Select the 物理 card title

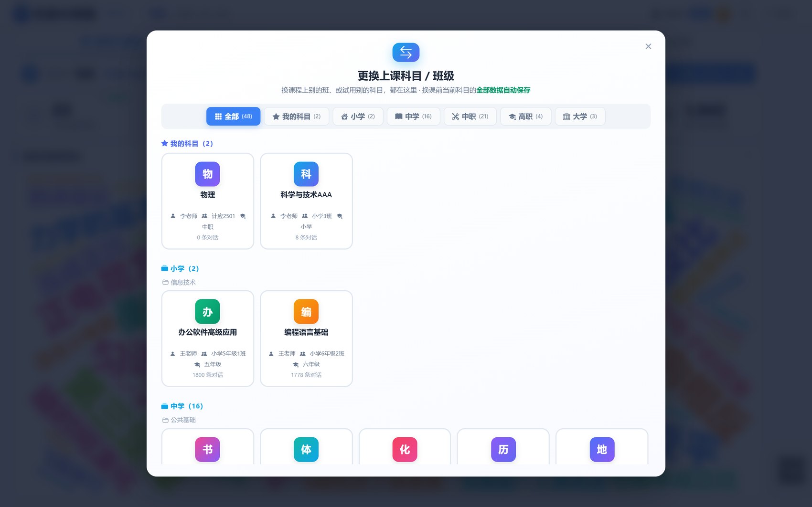click(207, 195)
